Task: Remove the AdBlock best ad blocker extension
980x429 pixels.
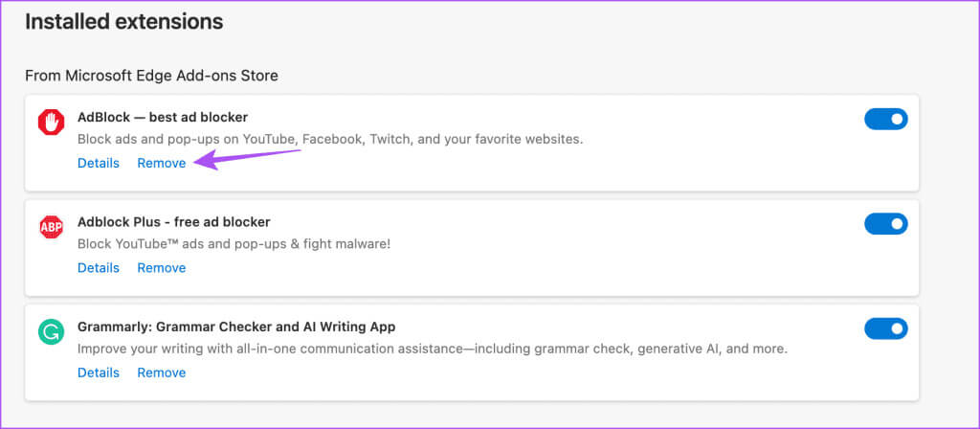Action: [161, 163]
